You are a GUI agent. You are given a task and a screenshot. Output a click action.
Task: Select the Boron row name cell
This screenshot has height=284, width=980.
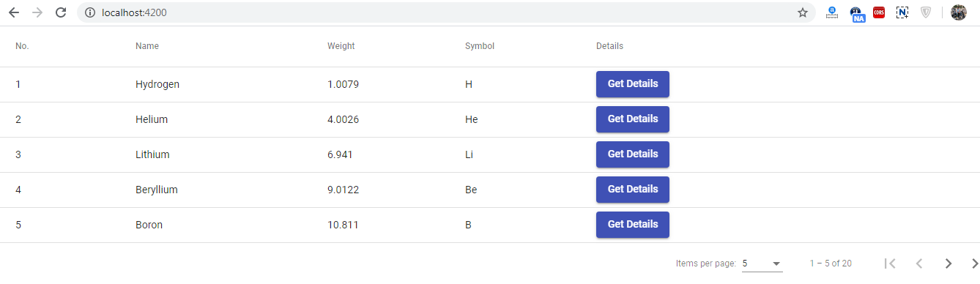[x=149, y=225]
